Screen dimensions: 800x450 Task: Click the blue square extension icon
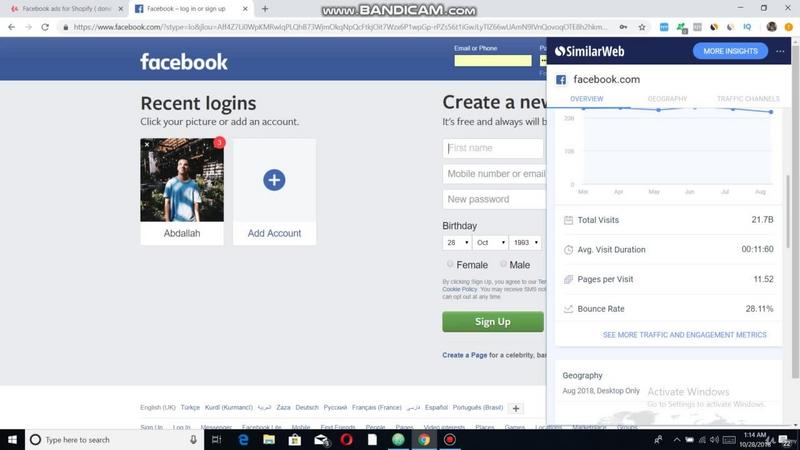[x=664, y=27]
